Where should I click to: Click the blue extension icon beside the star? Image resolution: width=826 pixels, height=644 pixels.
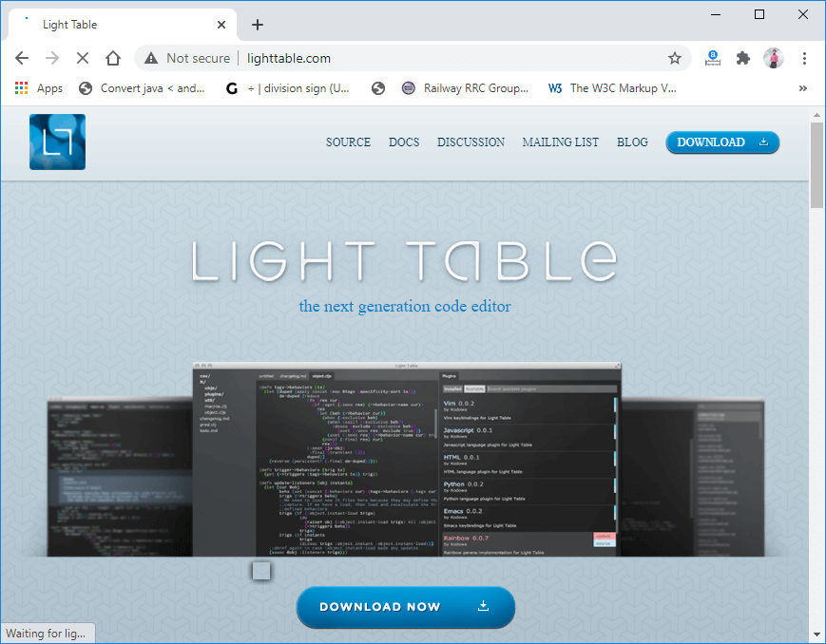click(x=712, y=58)
